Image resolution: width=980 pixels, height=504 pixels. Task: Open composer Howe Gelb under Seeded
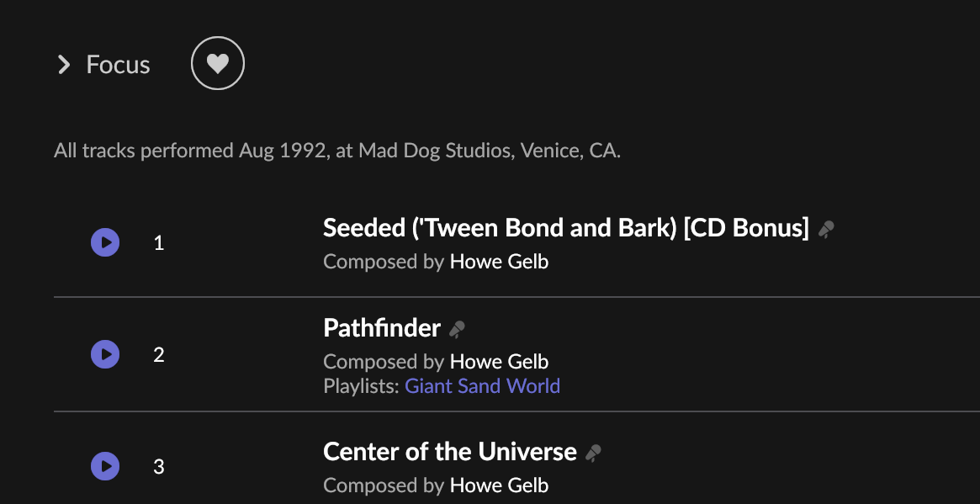500,262
